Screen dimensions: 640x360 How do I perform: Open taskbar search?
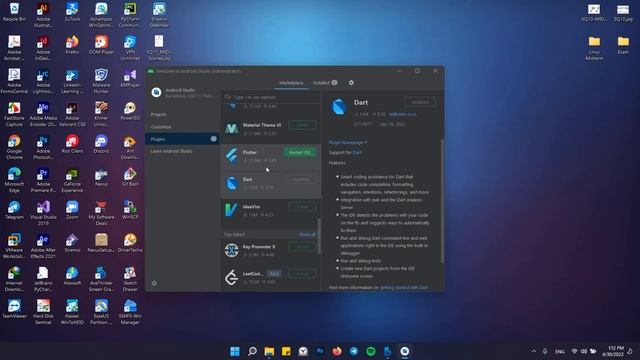point(252,351)
